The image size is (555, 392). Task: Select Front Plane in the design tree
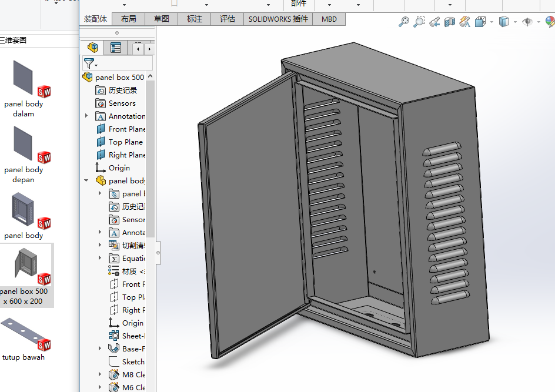[126, 129]
